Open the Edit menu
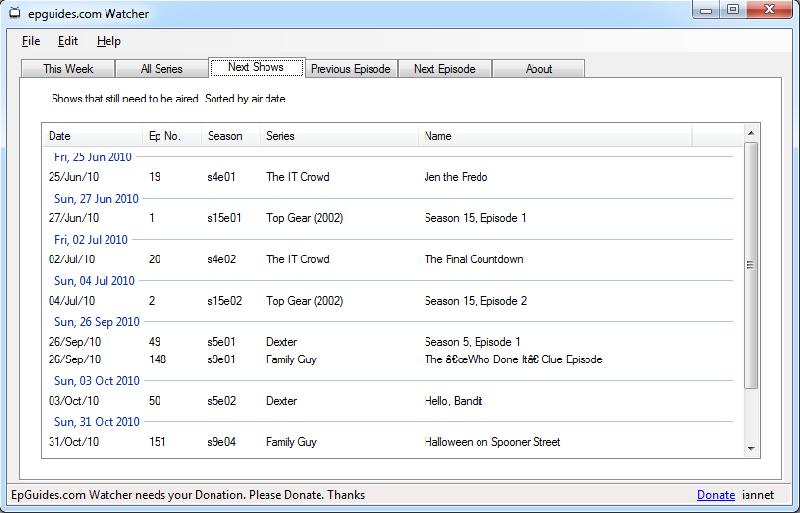This screenshot has width=800, height=513. (x=68, y=41)
